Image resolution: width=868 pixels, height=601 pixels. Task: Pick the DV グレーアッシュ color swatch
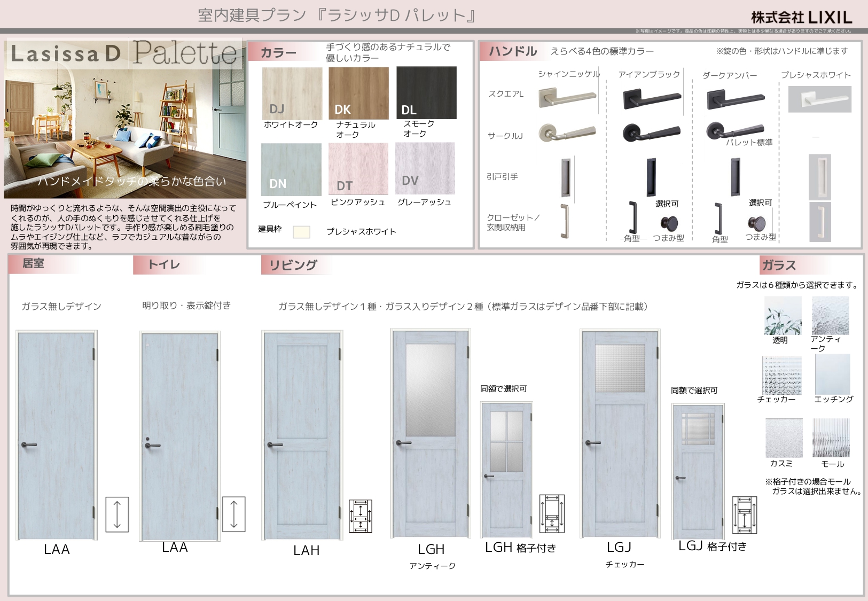click(x=425, y=168)
